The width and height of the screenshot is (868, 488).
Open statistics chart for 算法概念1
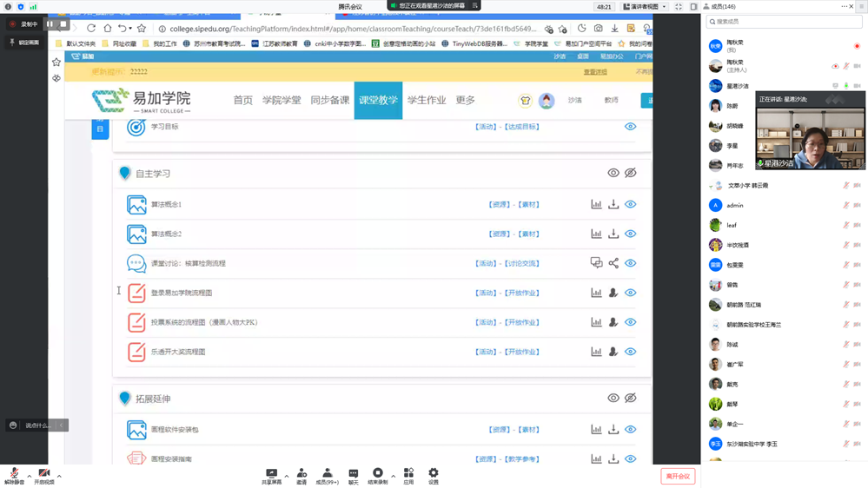click(596, 204)
